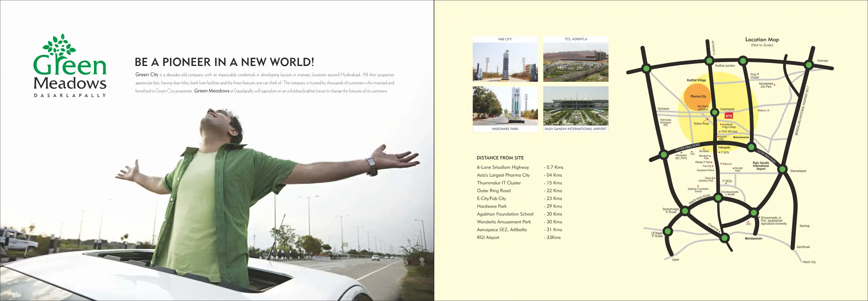
Task: Click the Be a Pioneer headline
Action: pos(224,62)
